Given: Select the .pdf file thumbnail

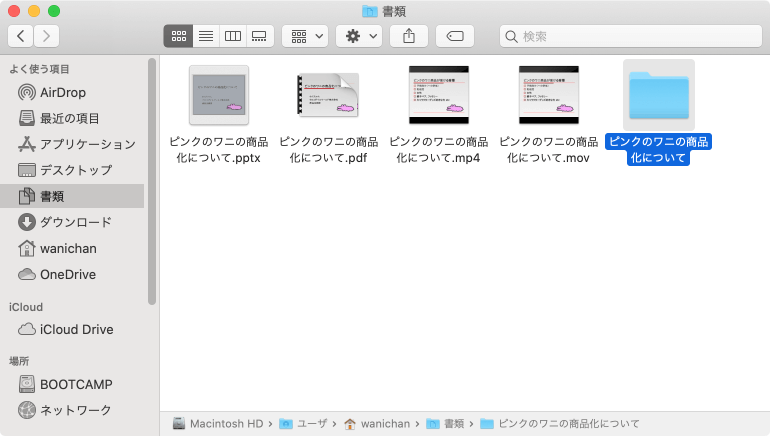Looking at the screenshot, I should (329, 95).
